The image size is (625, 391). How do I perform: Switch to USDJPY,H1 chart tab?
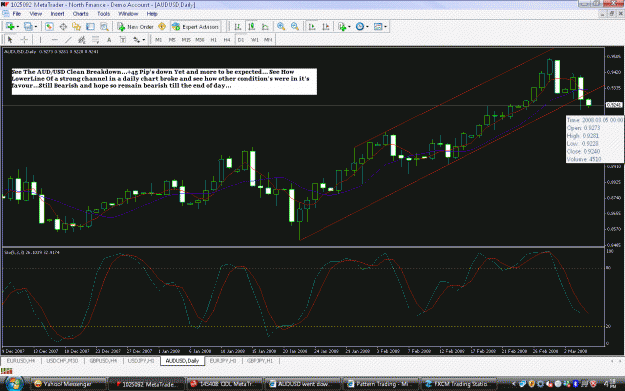(141, 361)
